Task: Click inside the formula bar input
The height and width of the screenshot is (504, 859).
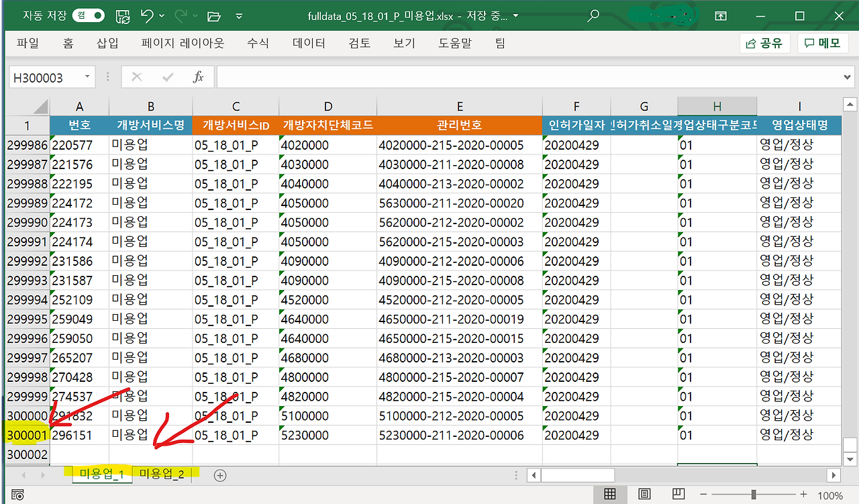Action: click(527, 77)
